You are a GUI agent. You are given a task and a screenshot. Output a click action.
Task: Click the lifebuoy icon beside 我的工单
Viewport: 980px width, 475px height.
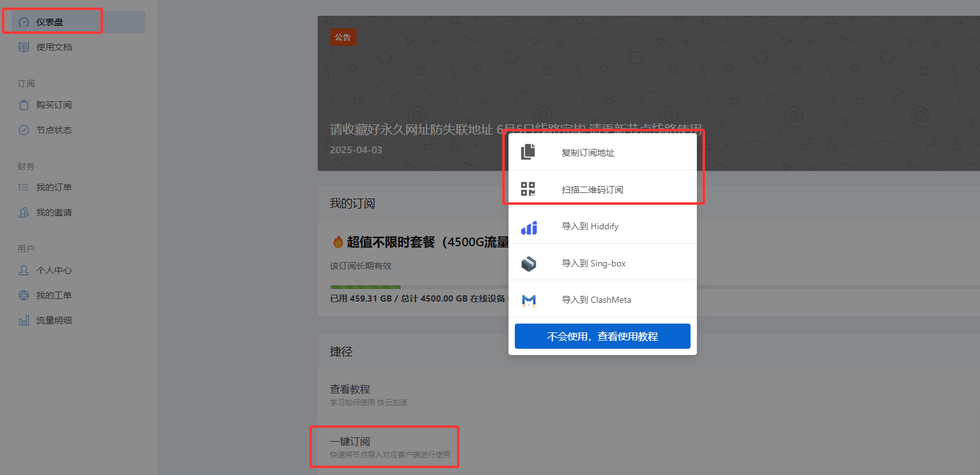(24, 295)
